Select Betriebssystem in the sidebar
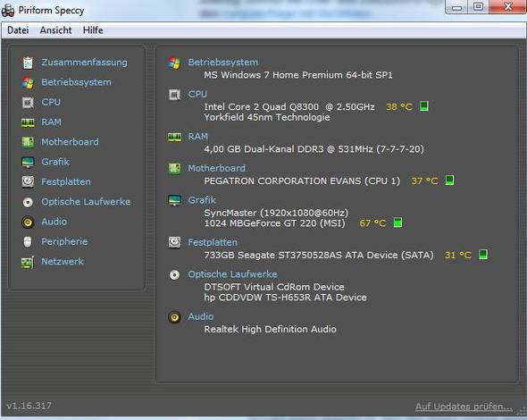The image size is (527, 420). [76, 82]
